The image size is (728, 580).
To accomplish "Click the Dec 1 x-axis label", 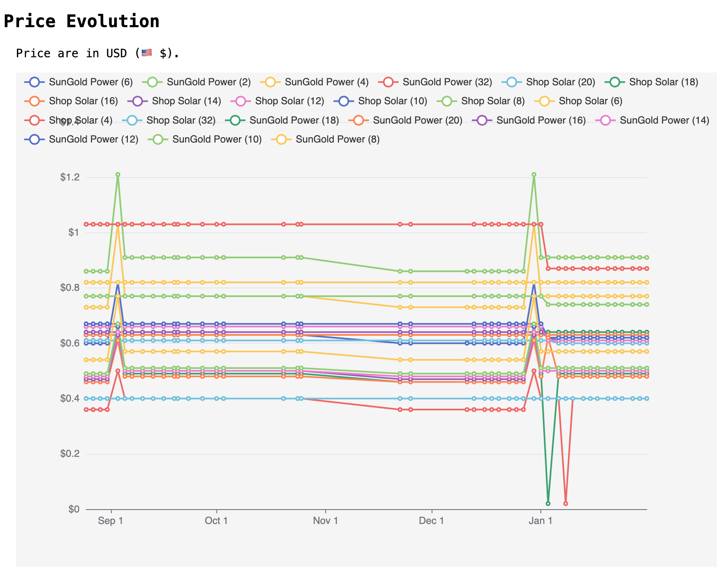I will click(x=432, y=521).
